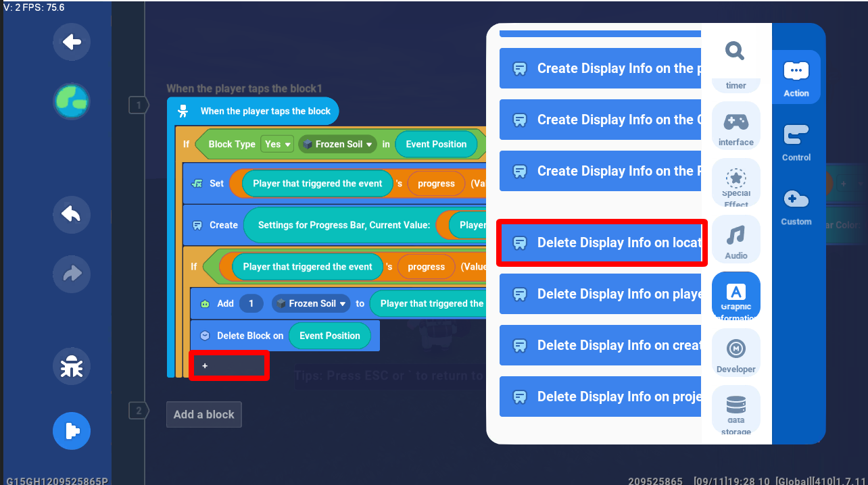Pick the 'Create Display Info on the C' block
Screen dimensions: 868x485
pyautogui.click(x=600, y=120)
